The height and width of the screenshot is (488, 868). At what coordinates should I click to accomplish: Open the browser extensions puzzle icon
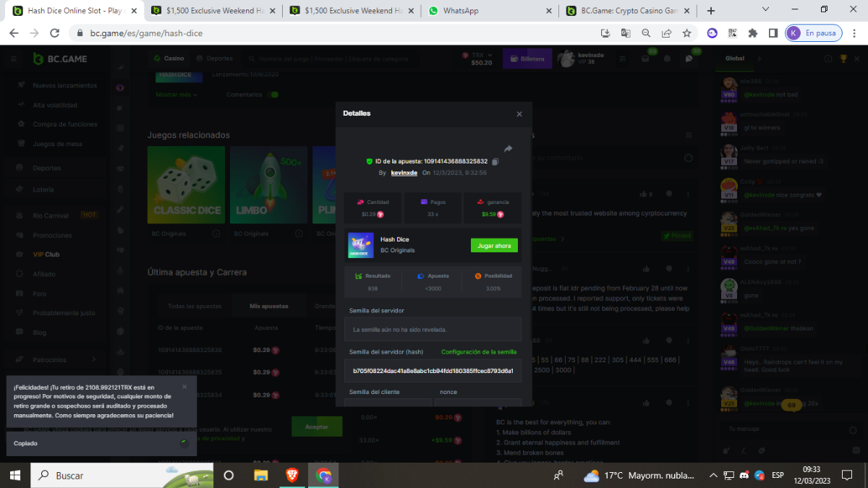click(753, 33)
